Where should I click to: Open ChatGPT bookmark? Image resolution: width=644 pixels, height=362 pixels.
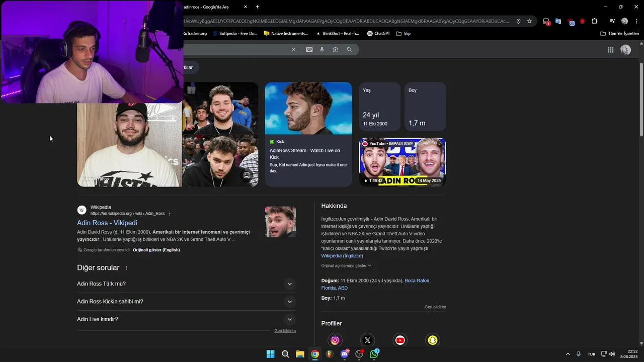click(x=378, y=34)
